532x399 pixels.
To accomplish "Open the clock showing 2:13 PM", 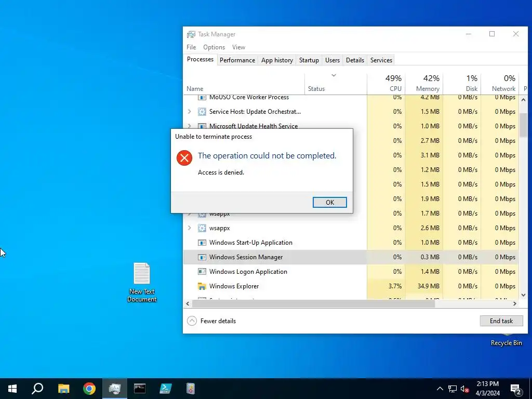I will pos(487,389).
